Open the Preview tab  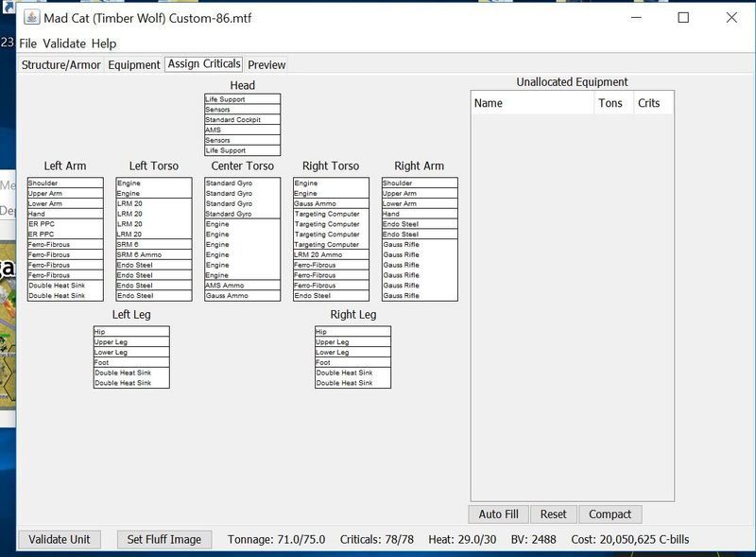pyautogui.click(x=266, y=64)
